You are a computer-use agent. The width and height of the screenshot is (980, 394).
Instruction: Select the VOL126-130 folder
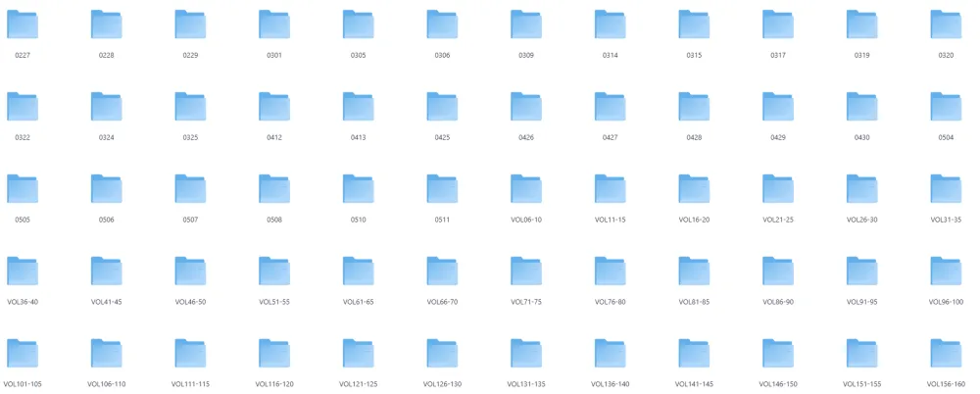pyautogui.click(x=442, y=354)
